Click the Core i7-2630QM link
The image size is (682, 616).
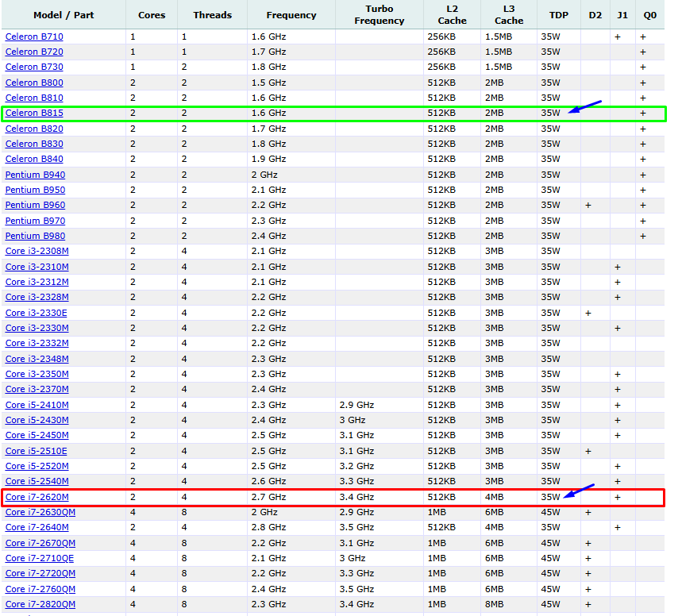[40, 512]
